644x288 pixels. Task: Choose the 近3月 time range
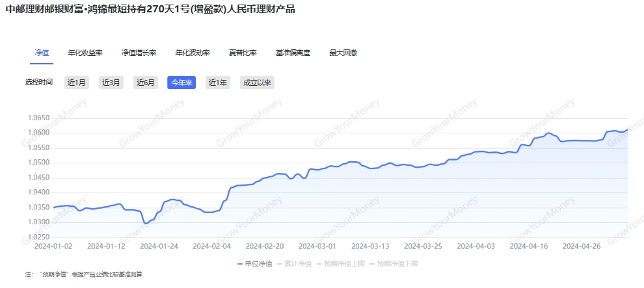click(111, 83)
